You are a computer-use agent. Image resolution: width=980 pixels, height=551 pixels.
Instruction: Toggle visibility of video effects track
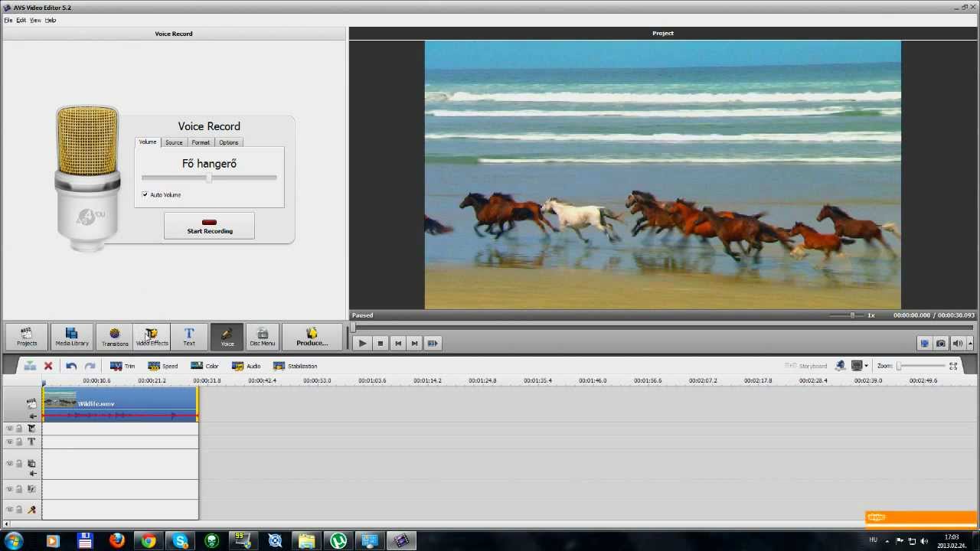point(9,429)
